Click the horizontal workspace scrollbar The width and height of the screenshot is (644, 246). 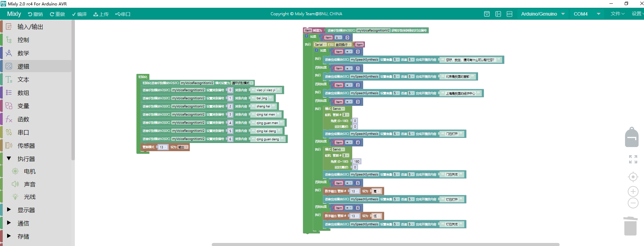coord(386,244)
